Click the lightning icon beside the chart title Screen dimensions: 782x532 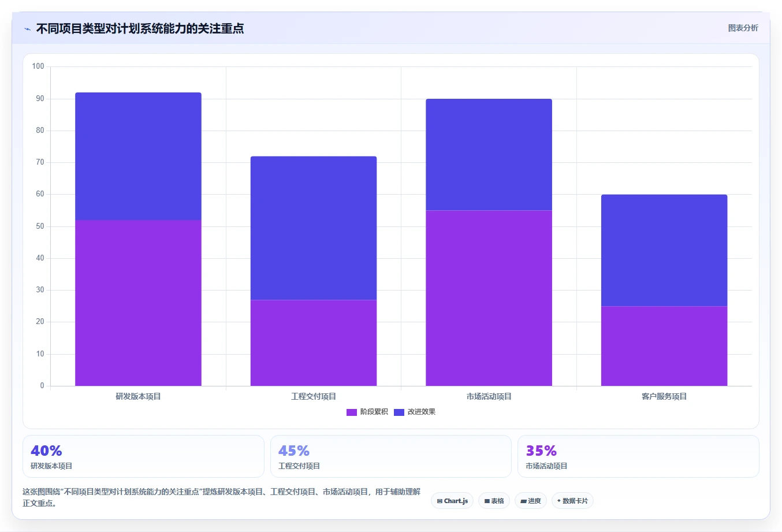(27, 29)
